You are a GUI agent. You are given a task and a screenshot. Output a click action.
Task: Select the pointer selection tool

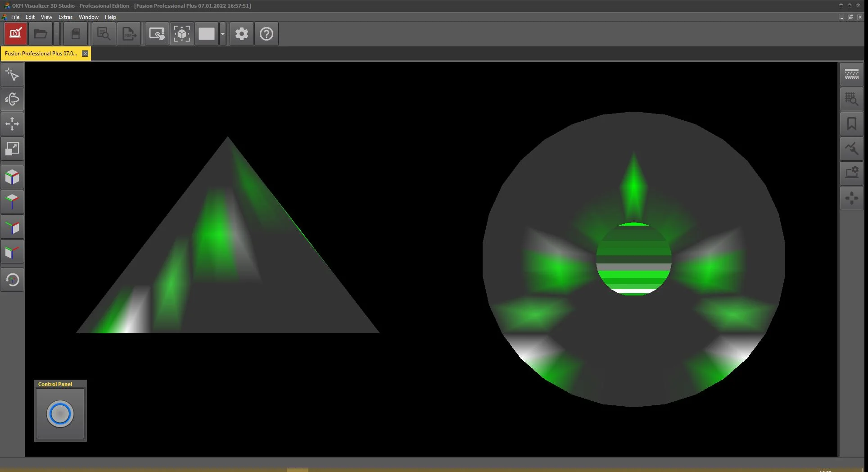click(12, 75)
